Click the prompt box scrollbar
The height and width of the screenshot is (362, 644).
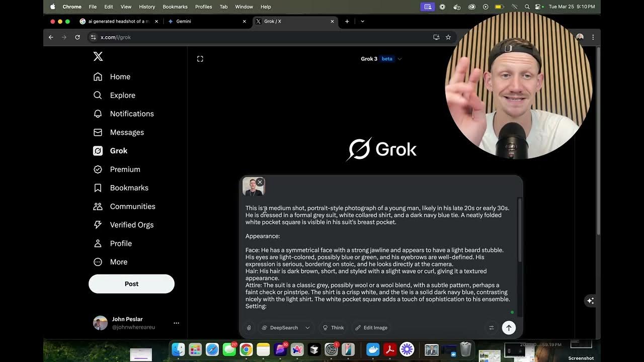[519, 230]
